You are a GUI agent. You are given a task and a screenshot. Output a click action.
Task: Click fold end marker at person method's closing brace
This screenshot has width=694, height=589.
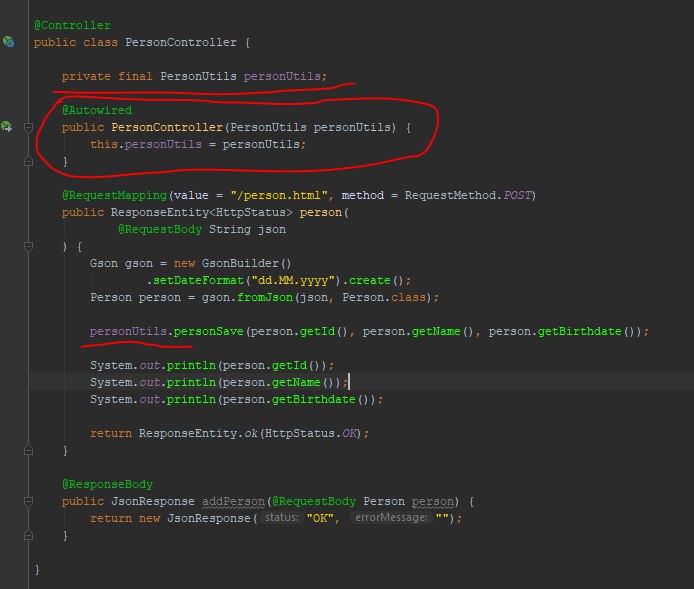[28, 450]
